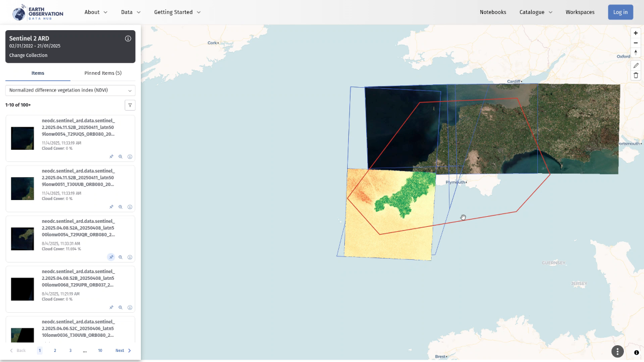644x362 pixels.
Task: Select the draw polygon pencil tool
Action: (x=636, y=65)
